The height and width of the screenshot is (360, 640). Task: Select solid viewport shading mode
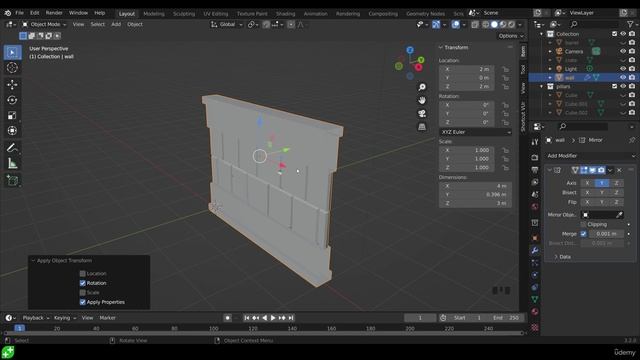point(494,24)
